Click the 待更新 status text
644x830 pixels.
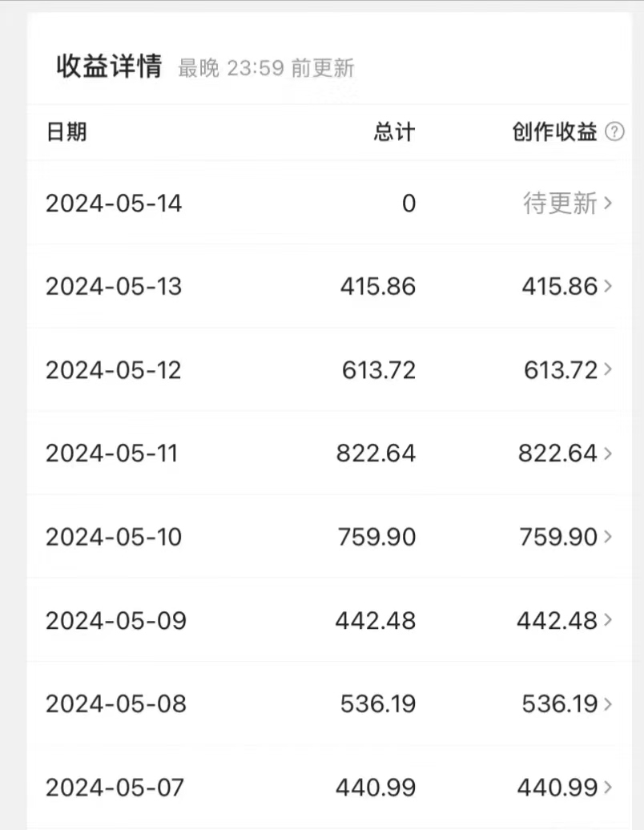560,203
